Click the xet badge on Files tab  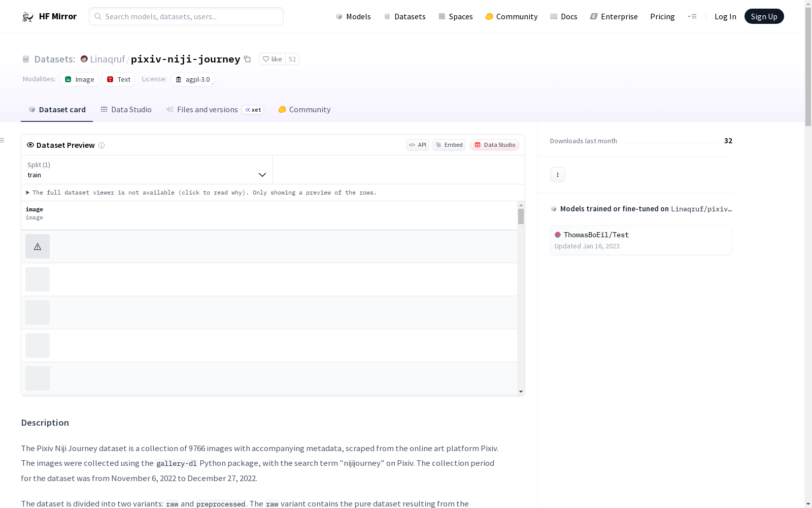point(253,110)
